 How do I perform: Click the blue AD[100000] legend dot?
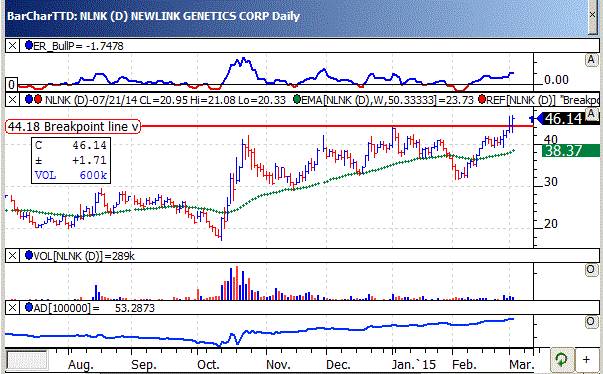(28, 307)
